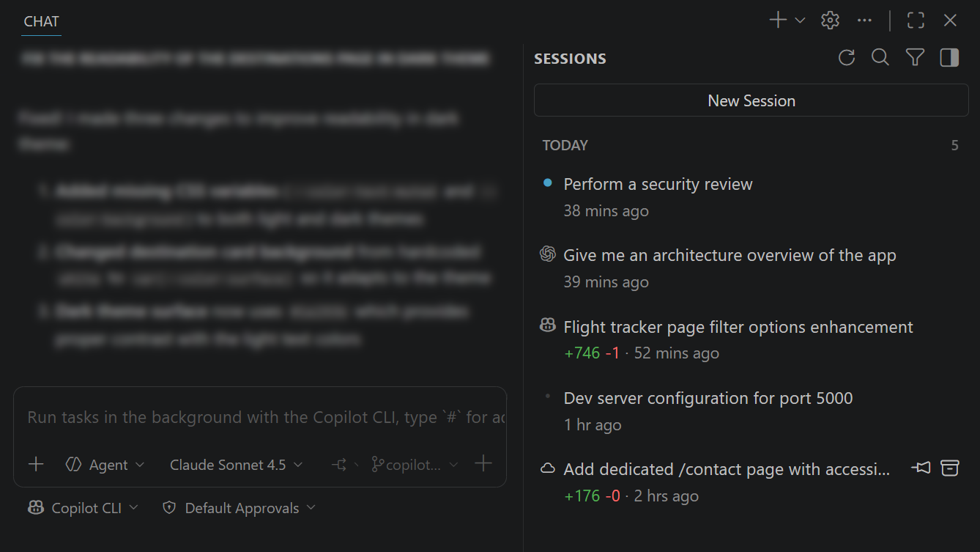The width and height of the screenshot is (980, 552).
Task: Open the new chat dropdown arrow
Action: coord(799,20)
